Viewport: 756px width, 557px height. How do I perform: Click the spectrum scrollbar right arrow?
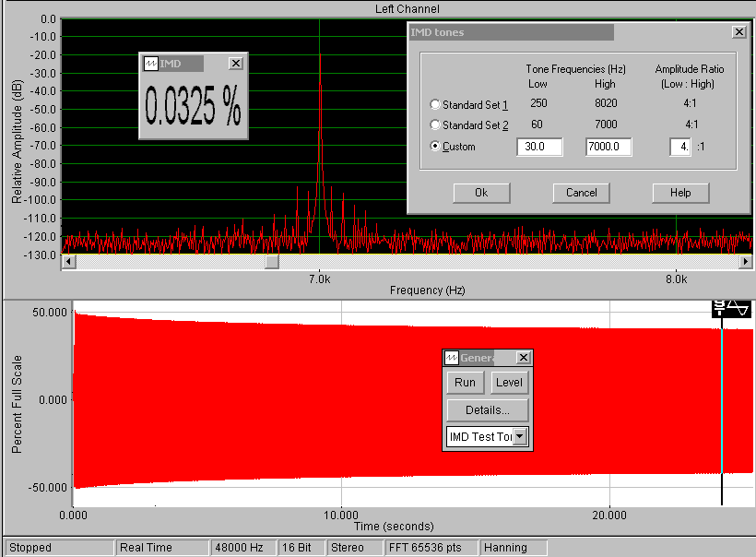(745, 263)
